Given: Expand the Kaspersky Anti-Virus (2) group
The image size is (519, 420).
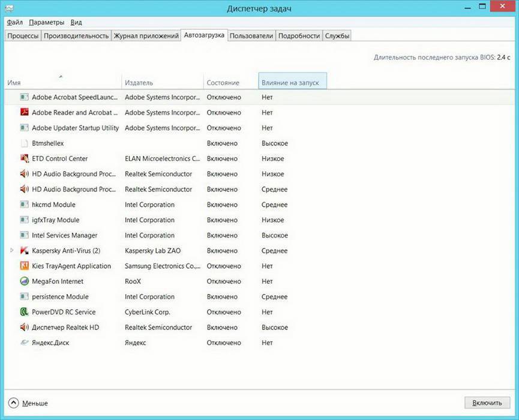Looking at the screenshot, I should [x=12, y=251].
